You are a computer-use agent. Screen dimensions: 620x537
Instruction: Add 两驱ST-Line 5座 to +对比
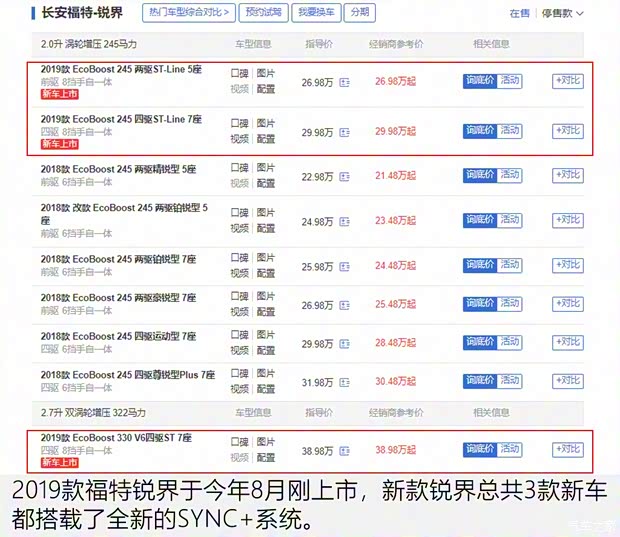[x=568, y=81]
